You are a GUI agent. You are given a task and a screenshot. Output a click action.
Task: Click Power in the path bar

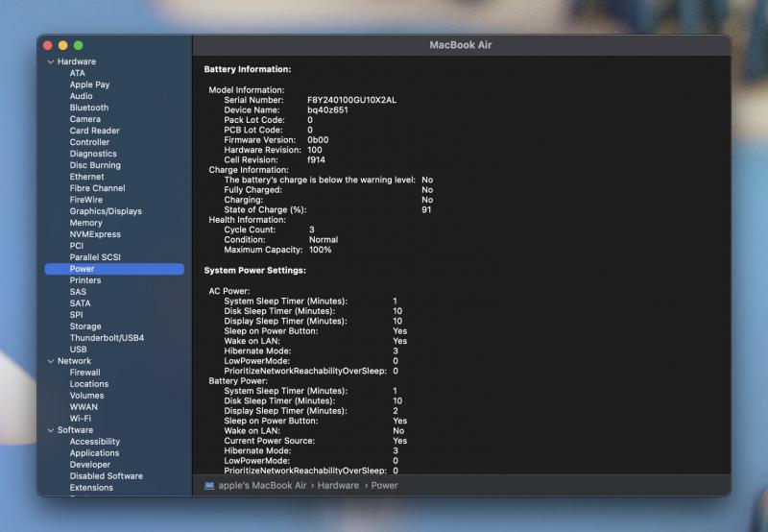[384, 486]
